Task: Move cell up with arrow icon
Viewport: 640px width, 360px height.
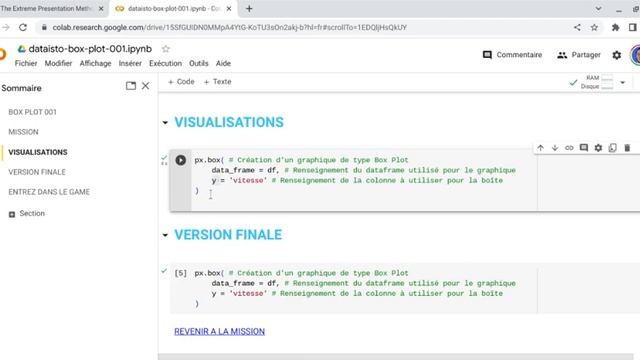Action: pos(540,148)
